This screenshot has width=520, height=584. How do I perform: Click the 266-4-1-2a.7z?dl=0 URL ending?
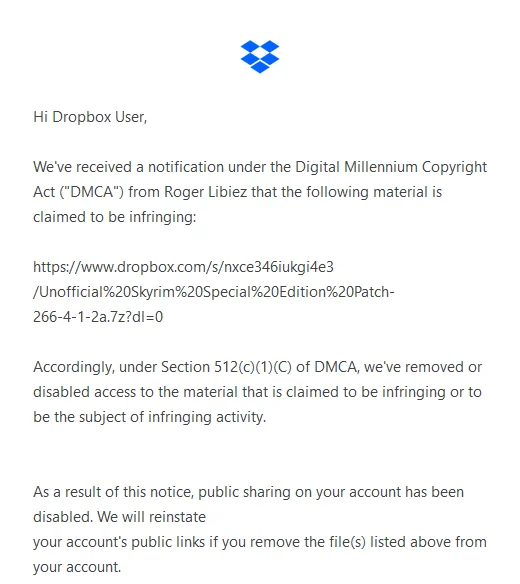(98, 317)
